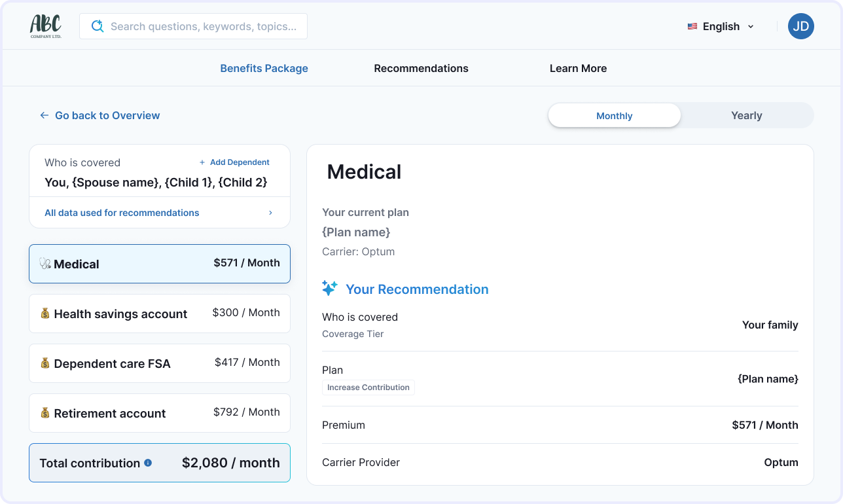Image resolution: width=843 pixels, height=504 pixels.
Task: Open the Learn More tab
Action: point(579,68)
